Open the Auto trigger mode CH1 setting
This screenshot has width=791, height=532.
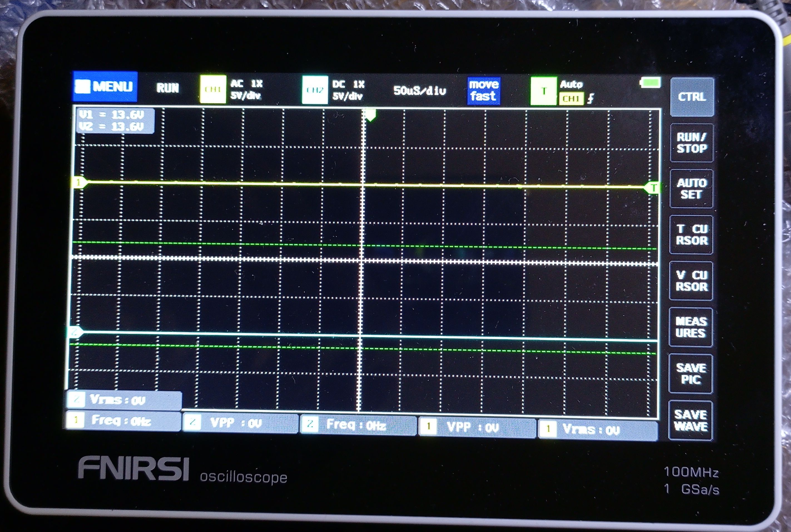pos(572,92)
